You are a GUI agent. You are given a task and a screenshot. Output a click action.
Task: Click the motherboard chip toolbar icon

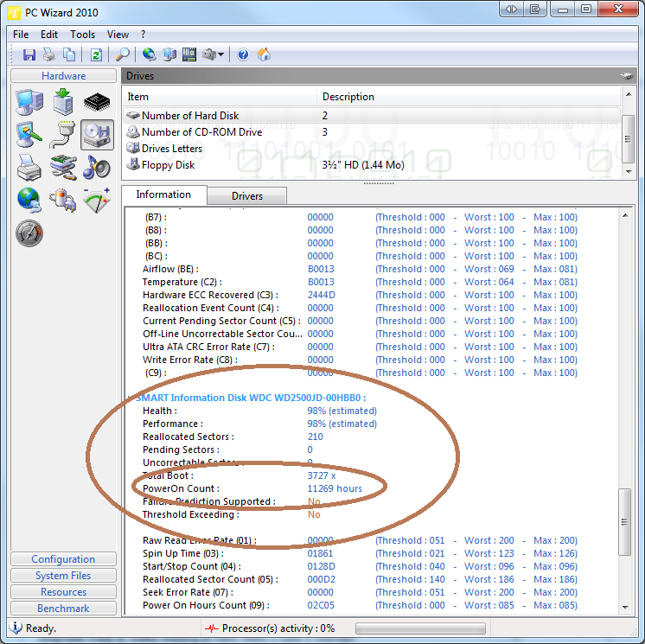[x=189, y=54]
